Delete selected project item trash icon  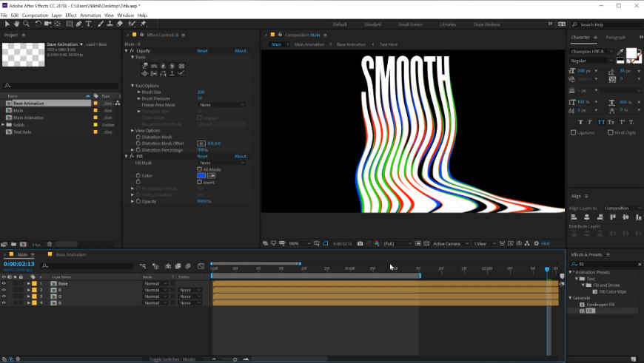pos(50,244)
